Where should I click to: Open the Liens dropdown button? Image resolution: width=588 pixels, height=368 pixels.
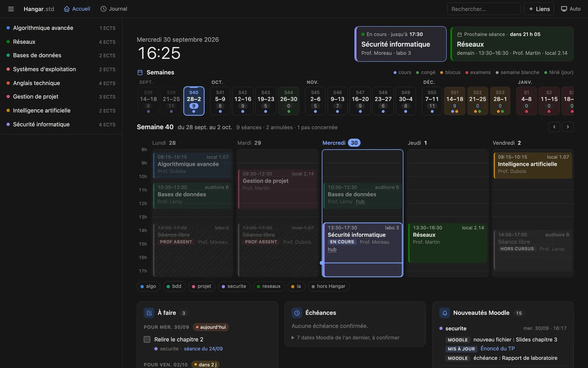539,9
